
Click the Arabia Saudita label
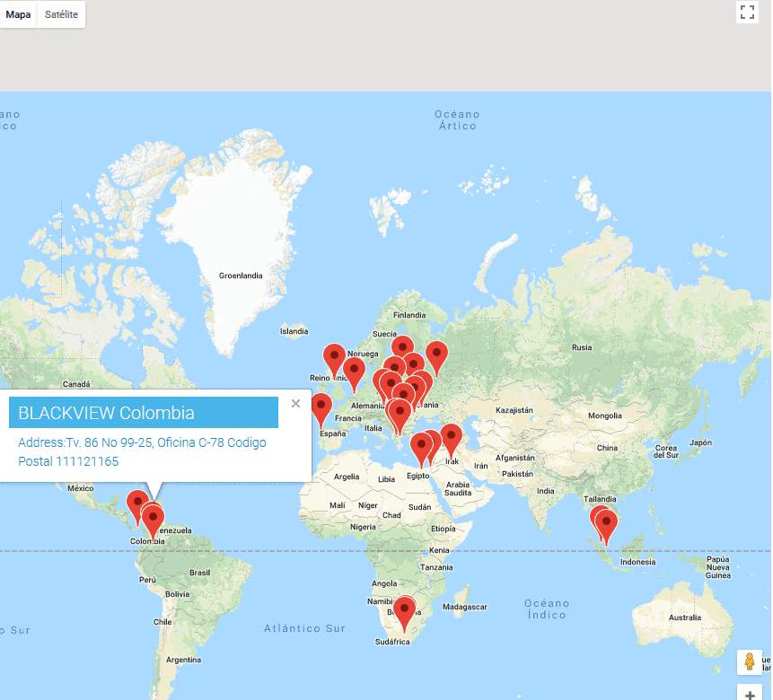pos(458,488)
